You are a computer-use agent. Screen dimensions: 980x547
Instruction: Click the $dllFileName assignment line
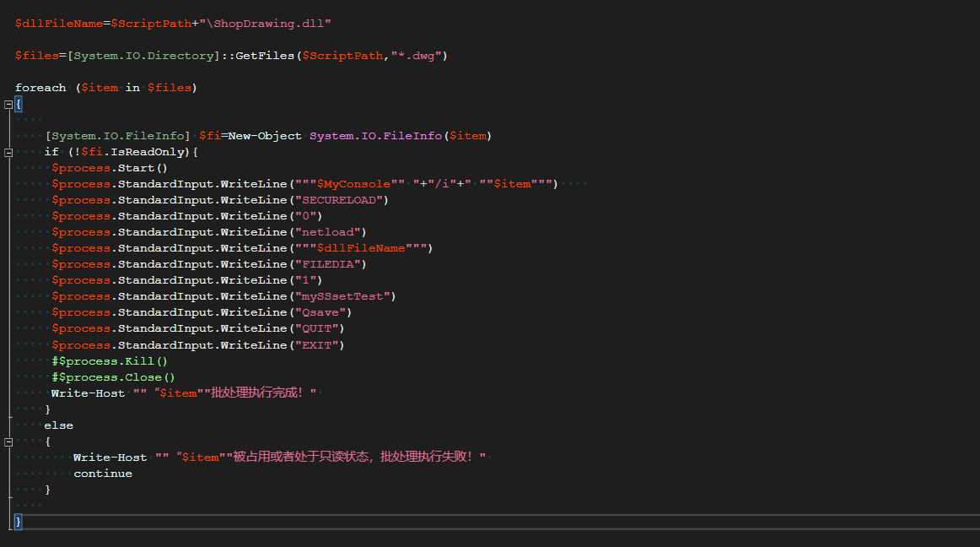pos(173,24)
